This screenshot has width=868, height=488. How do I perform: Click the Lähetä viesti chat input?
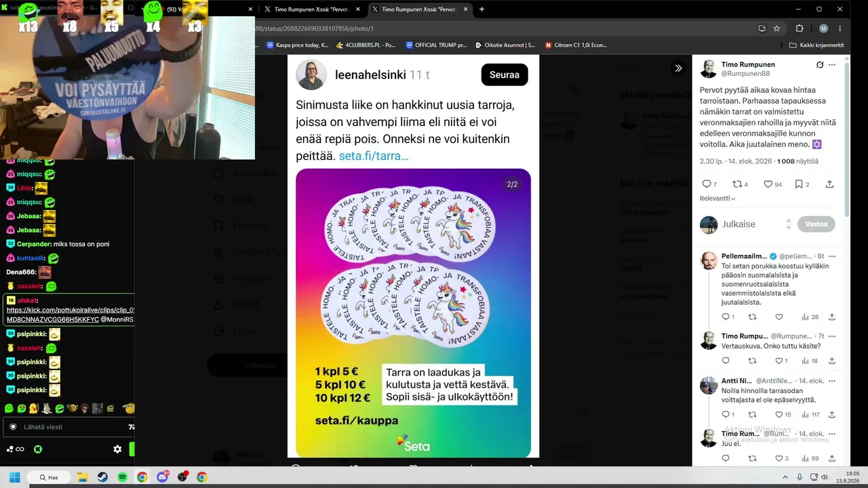pos(68,427)
